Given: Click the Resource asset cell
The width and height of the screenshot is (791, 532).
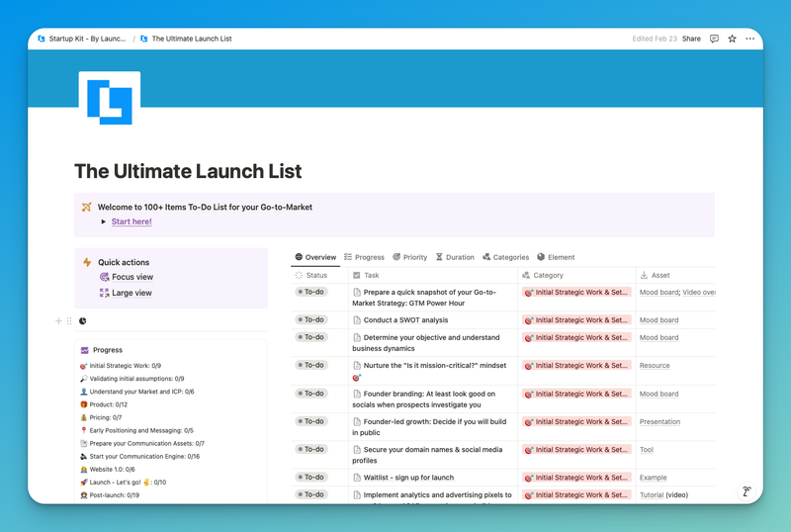Looking at the screenshot, I should (x=655, y=366).
